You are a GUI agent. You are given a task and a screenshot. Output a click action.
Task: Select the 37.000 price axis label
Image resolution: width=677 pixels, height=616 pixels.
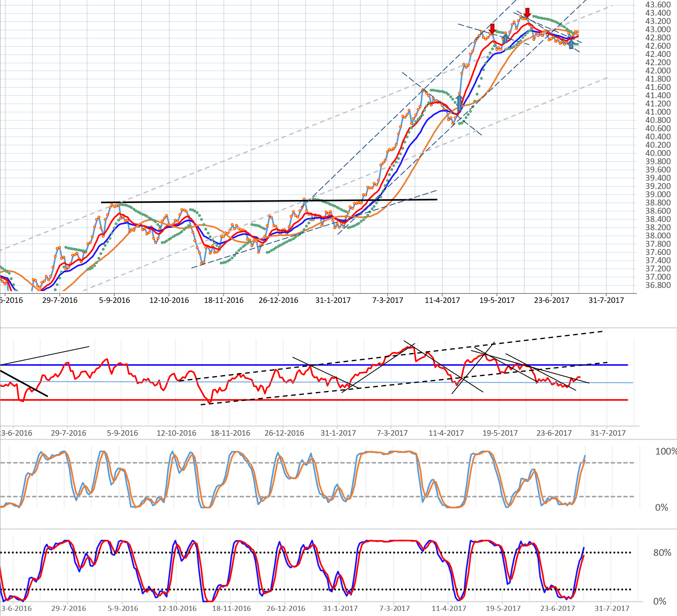click(658, 277)
